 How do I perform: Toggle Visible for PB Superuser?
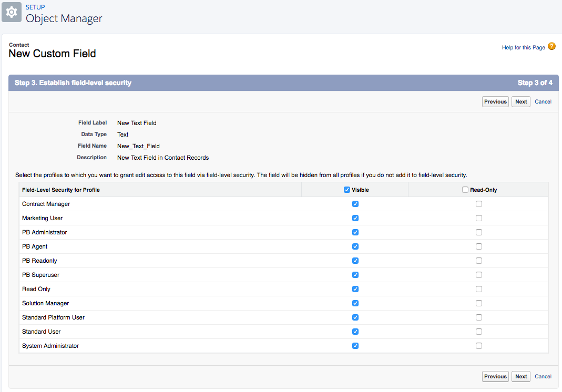[355, 274]
